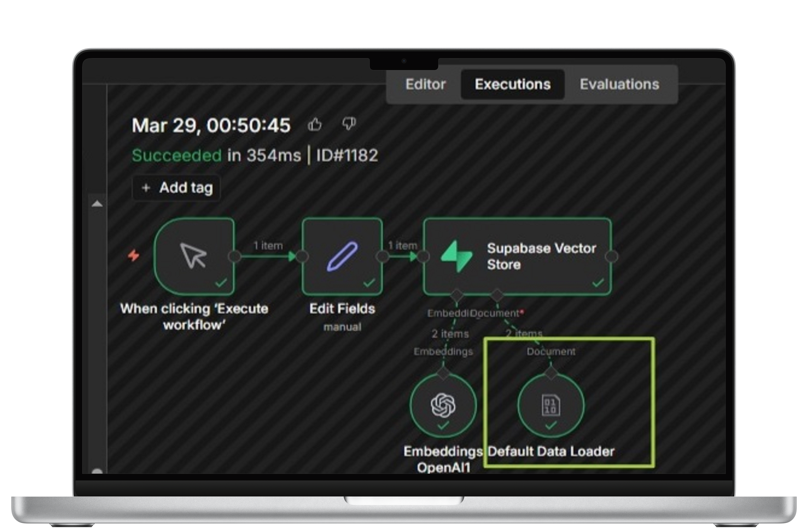
Task: Select the Supabase Vector Store node
Action: [x=517, y=256]
